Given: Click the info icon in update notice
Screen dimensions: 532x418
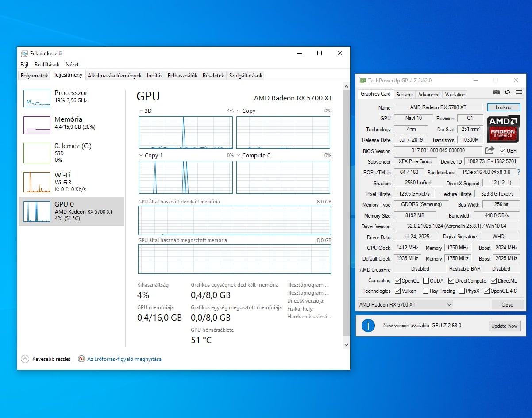Looking at the screenshot, I should (x=368, y=326).
